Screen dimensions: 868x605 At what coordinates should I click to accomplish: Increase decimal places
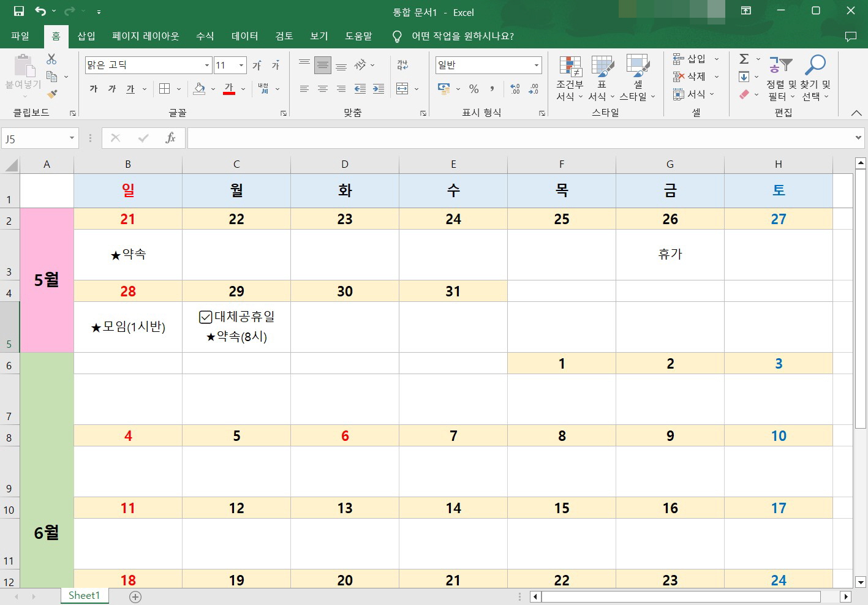[x=515, y=89]
